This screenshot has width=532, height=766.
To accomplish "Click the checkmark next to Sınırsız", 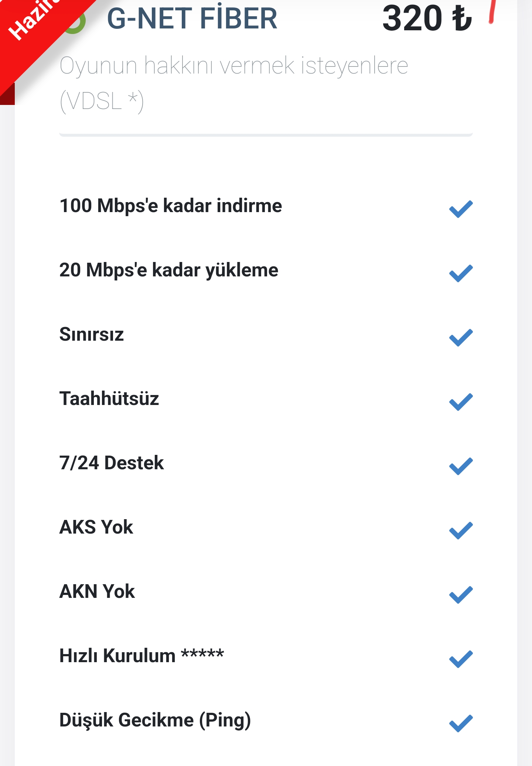I will [461, 338].
